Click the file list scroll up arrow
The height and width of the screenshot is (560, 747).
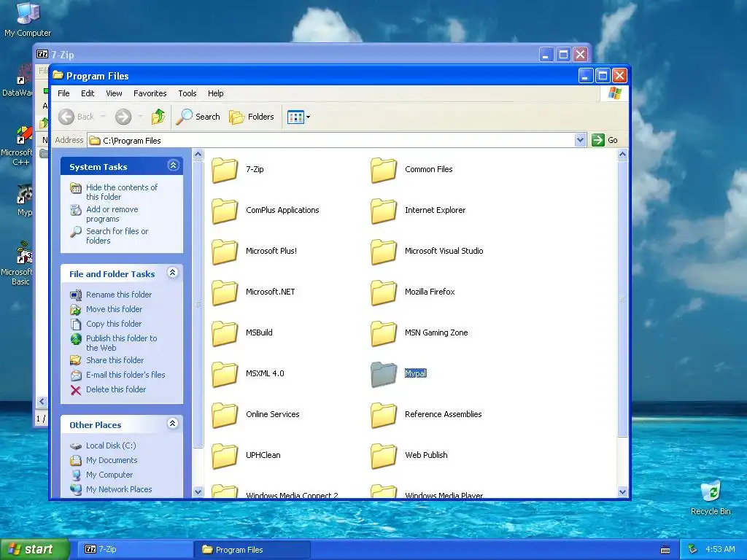(x=622, y=155)
